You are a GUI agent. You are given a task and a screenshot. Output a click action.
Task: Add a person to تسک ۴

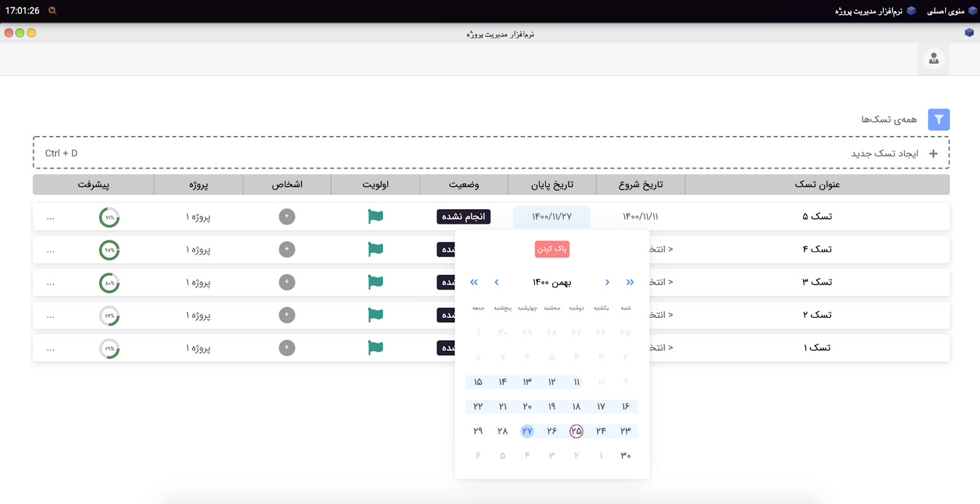tap(287, 249)
